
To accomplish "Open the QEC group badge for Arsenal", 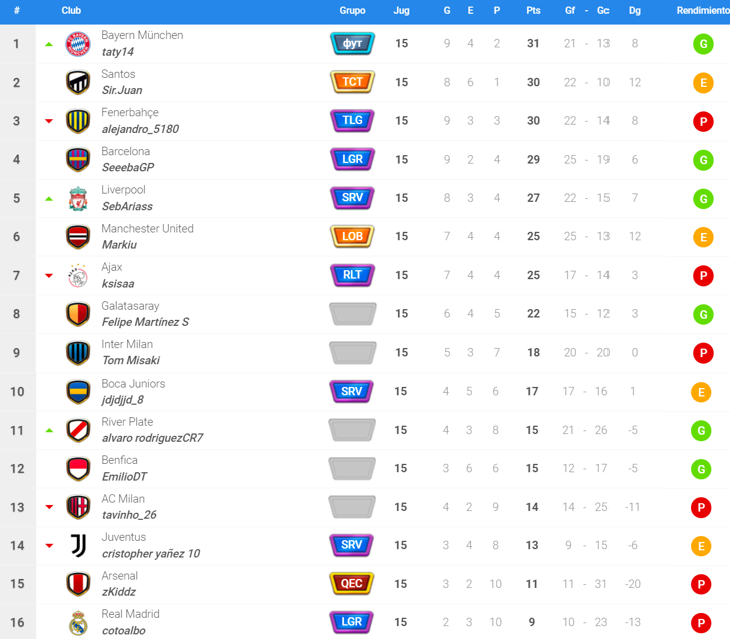I will (352, 584).
